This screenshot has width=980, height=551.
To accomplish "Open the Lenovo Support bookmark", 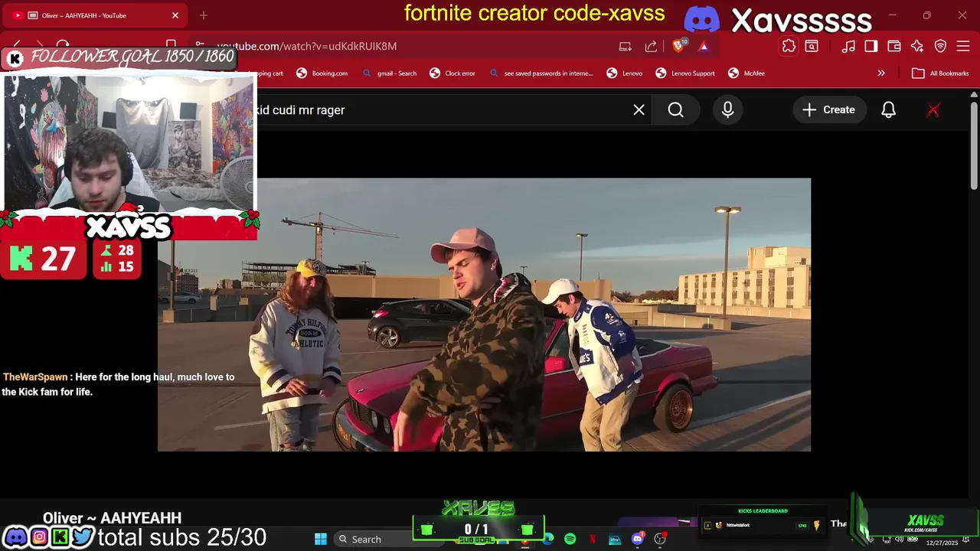I will point(685,73).
